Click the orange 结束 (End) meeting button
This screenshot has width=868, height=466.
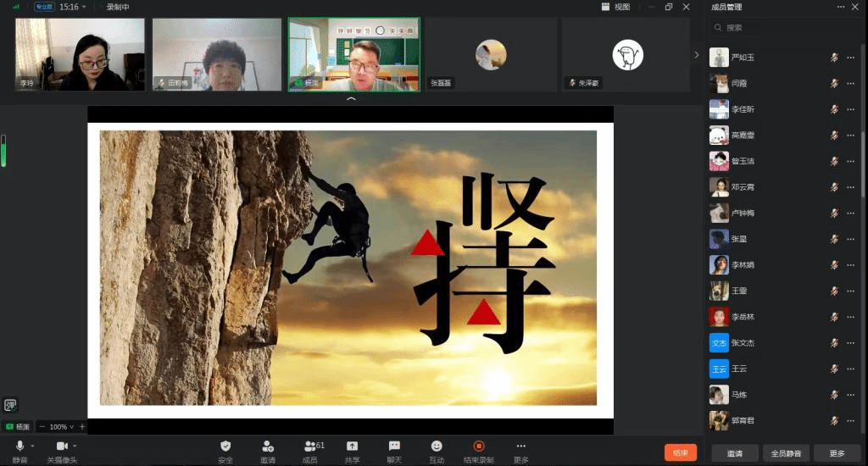coord(680,453)
